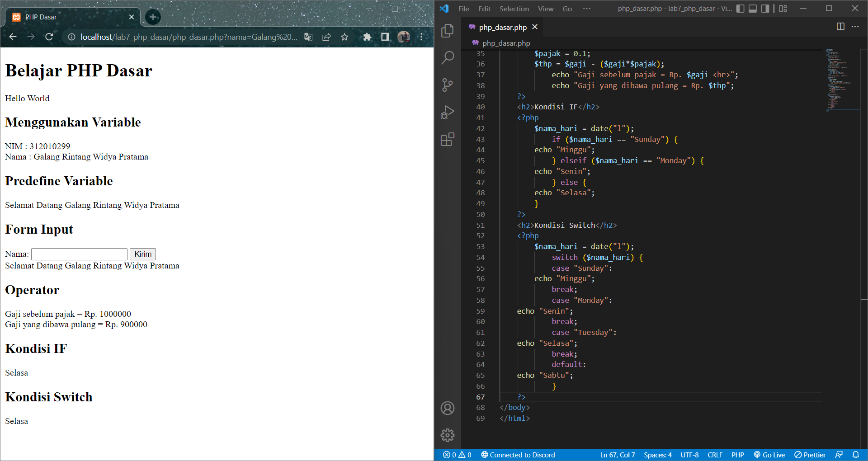This screenshot has height=461, width=868.
Task: Open browser Extensions puzzle icon
Action: coord(367,37)
